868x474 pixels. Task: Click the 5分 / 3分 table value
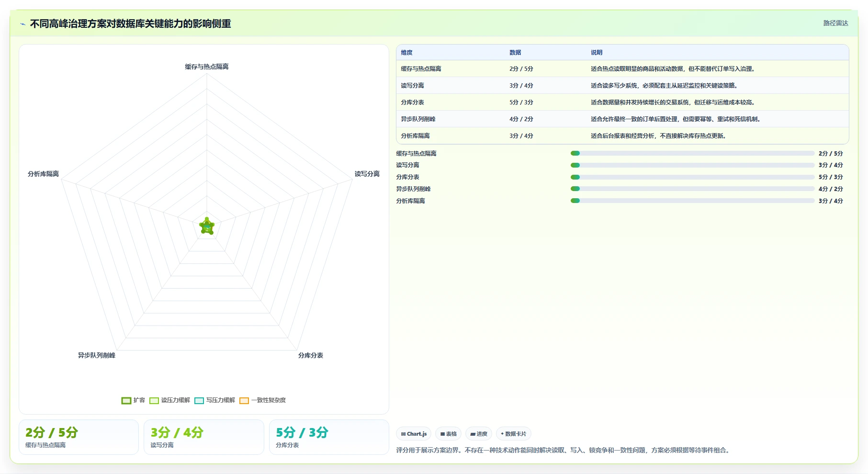click(x=521, y=102)
